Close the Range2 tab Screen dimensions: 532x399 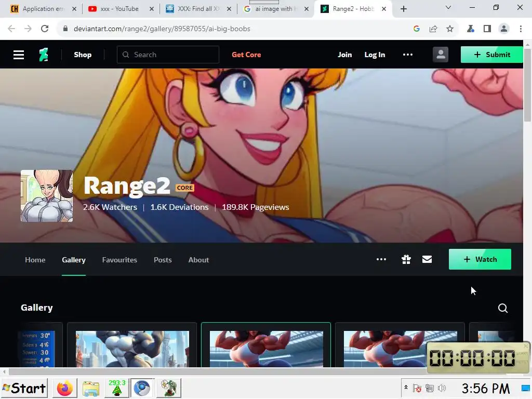(x=384, y=9)
